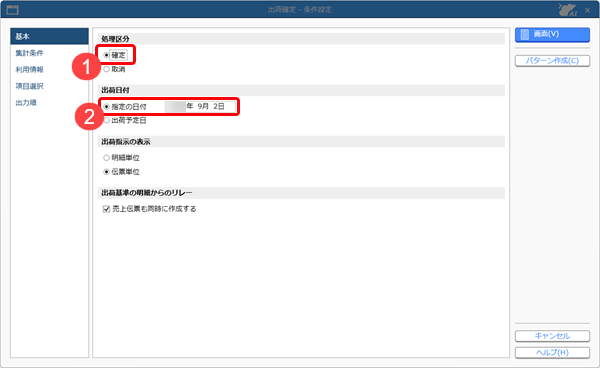Viewport: 600px width, 368px height.
Task: Select the 指定の日付 radio button
Action: pos(106,107)
